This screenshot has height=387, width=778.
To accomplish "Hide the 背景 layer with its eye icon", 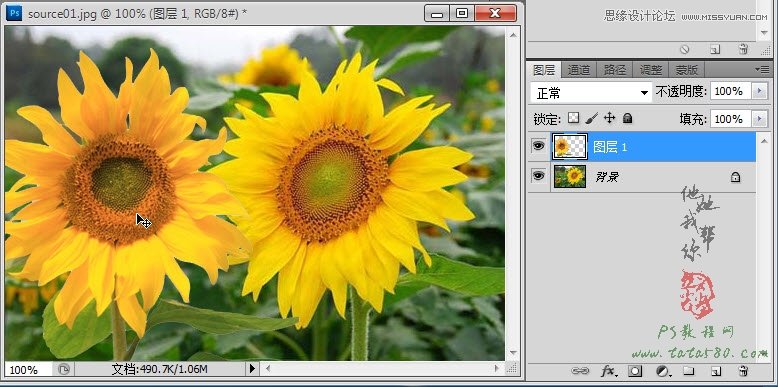I will coord(538,176).
